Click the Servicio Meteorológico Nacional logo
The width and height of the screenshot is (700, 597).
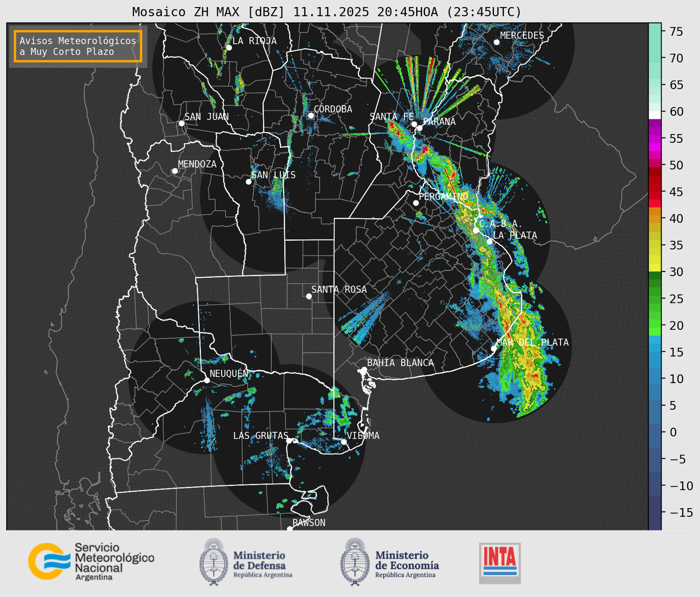coord(91,561)
